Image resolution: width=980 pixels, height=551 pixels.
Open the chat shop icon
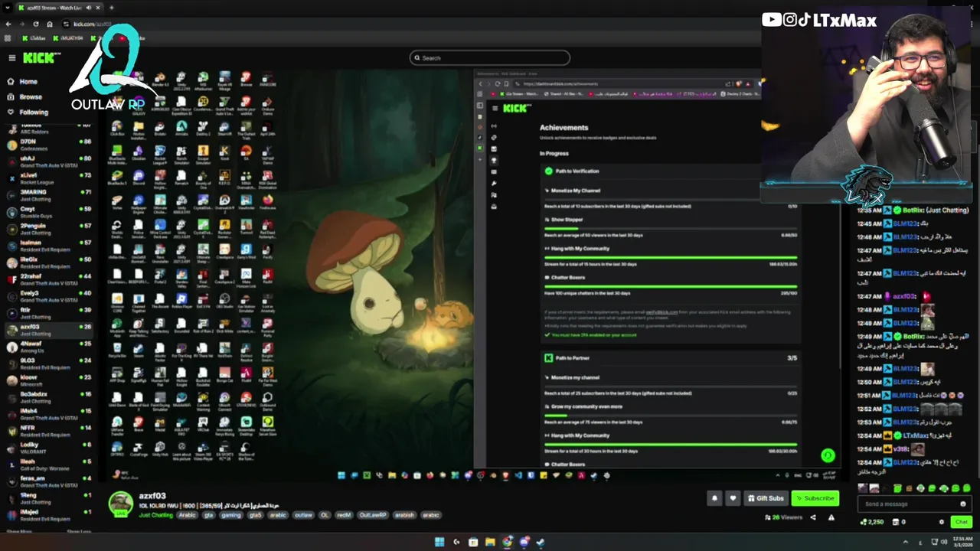[897, 522]
